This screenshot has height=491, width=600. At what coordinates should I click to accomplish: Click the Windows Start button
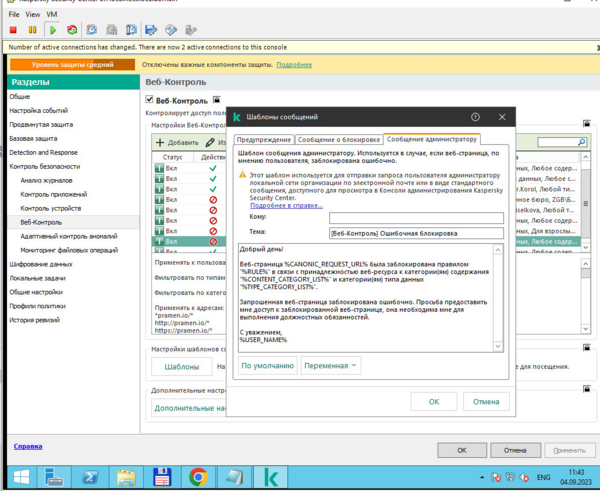tap(20, 476)
